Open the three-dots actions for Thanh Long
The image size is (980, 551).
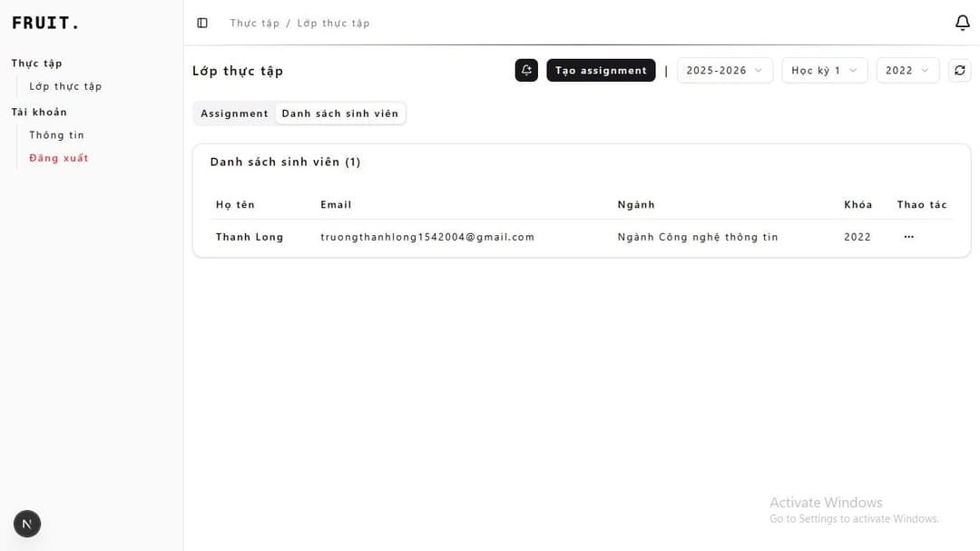tap(908, 237)
